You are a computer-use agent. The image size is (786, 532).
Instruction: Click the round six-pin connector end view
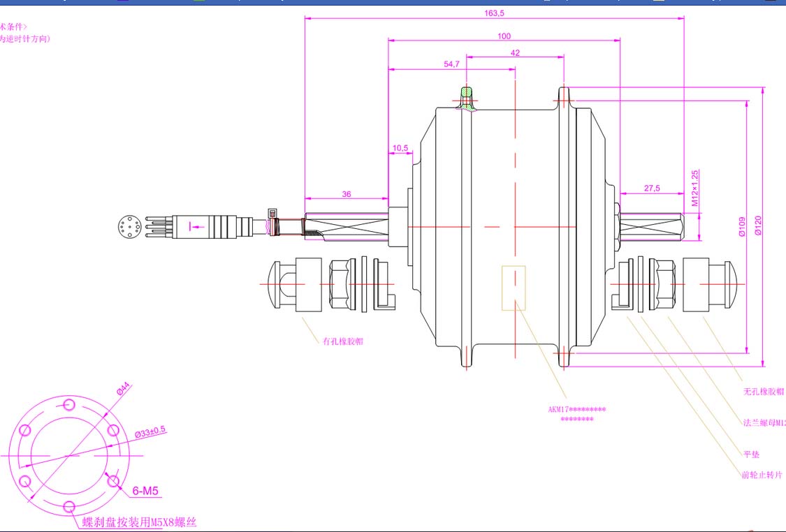coord(130,227)
